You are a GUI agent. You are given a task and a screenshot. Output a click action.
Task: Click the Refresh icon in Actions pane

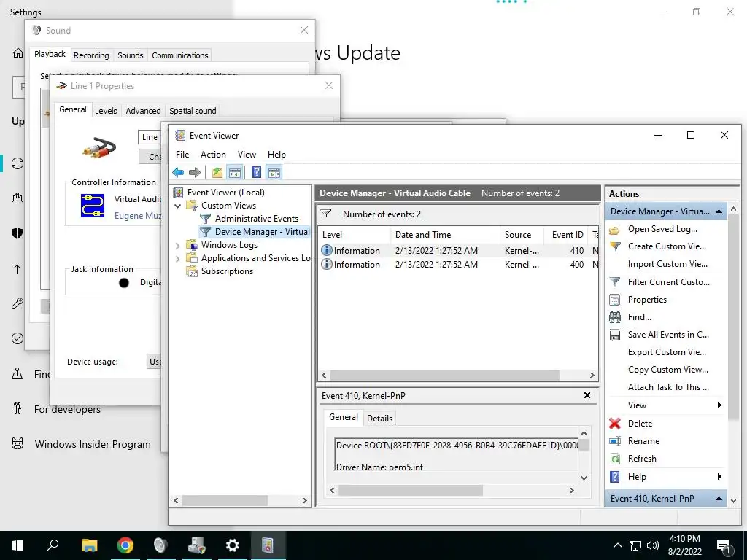pyautogui.click(x=615, y=459)
